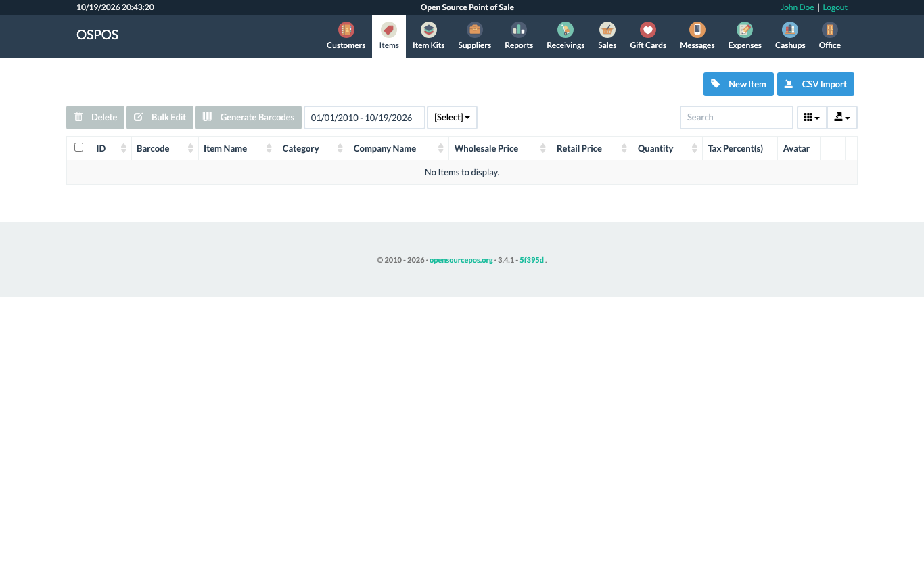Focus the Search input field

pos(737,117)
